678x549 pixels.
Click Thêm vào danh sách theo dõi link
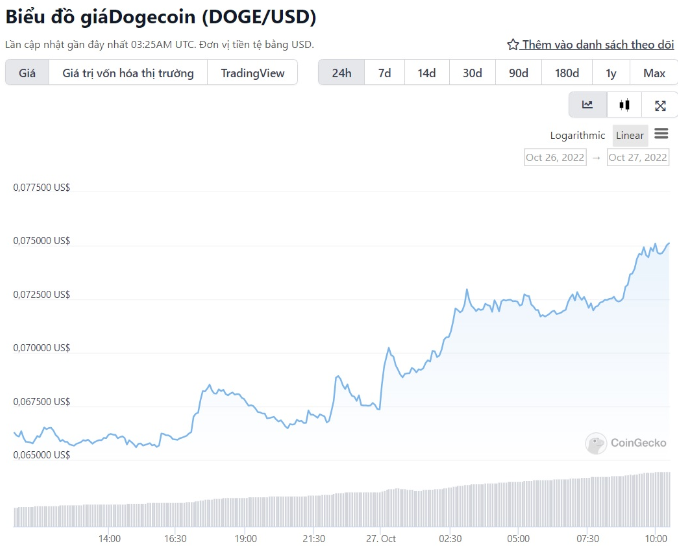point(598,45)
